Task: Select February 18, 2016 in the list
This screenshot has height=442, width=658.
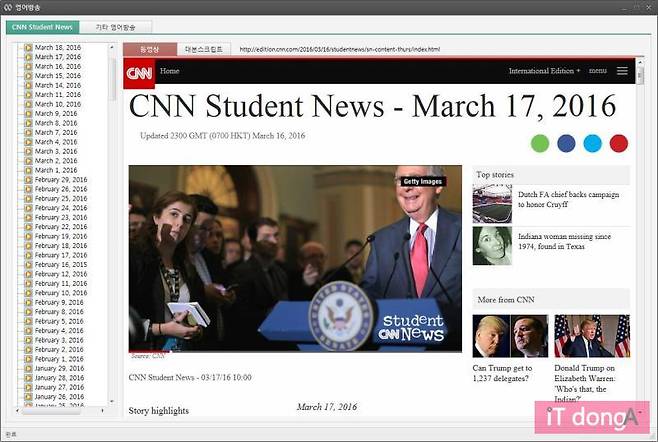Action: (x=61, y=246)
